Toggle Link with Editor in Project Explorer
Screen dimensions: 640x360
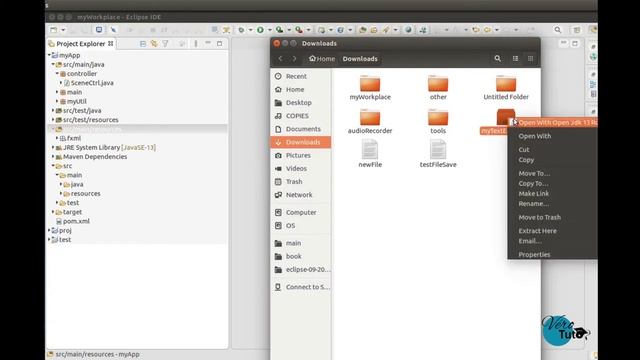tap(154, 43)
